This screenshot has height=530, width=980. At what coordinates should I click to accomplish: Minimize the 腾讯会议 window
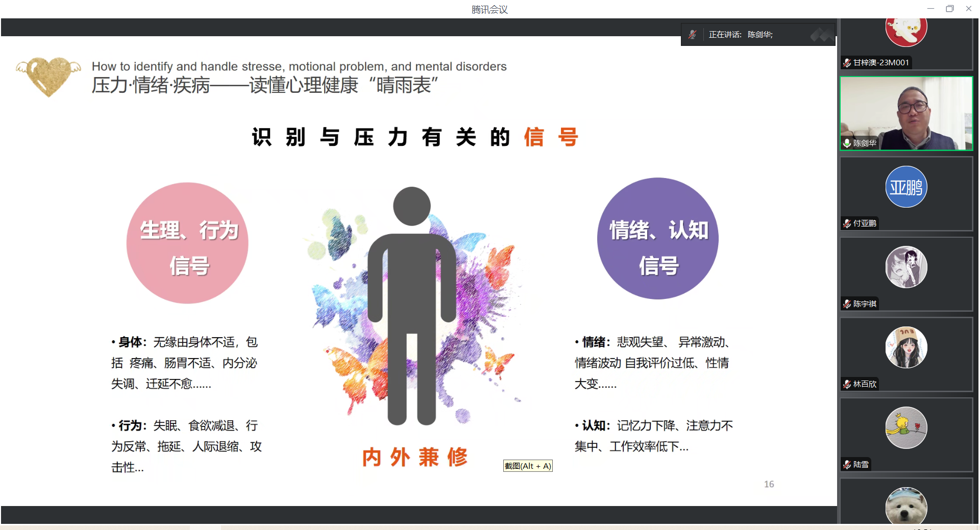pos(930,9)
